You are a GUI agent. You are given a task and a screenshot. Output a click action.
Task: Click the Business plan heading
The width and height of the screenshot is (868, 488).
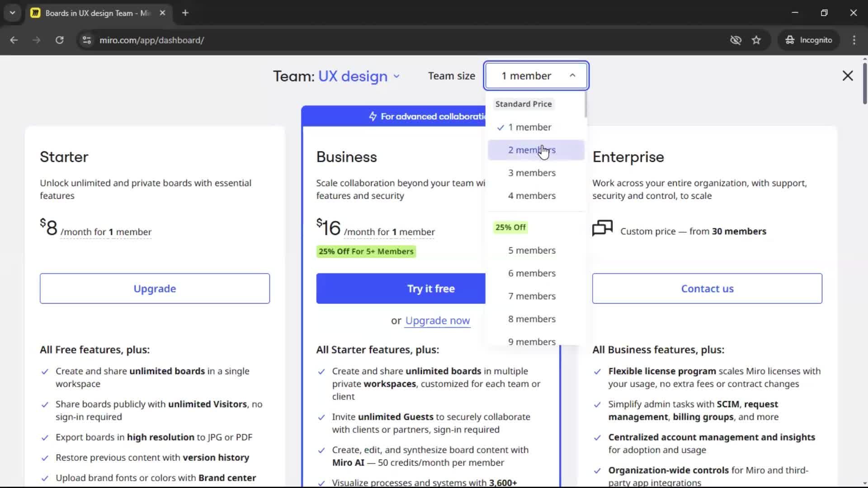coord(347,157)
